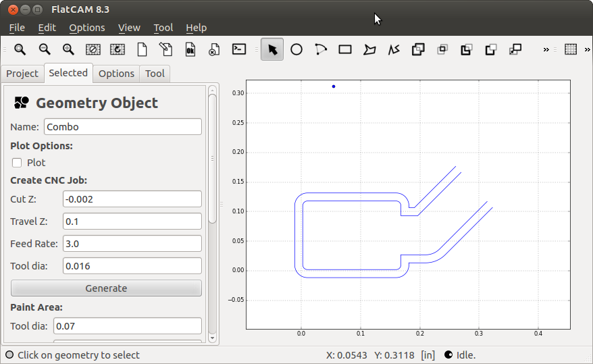Select the circle drawing tool
Screen dimensions: 593x364
tap(296, 49)
